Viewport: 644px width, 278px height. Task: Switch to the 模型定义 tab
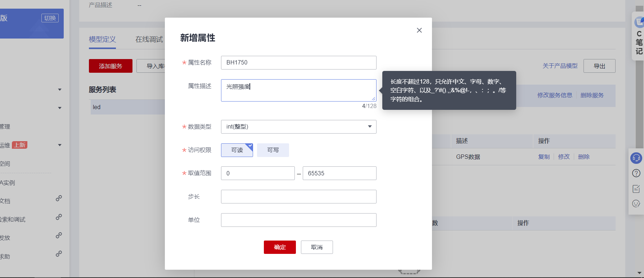click(102, 39)
